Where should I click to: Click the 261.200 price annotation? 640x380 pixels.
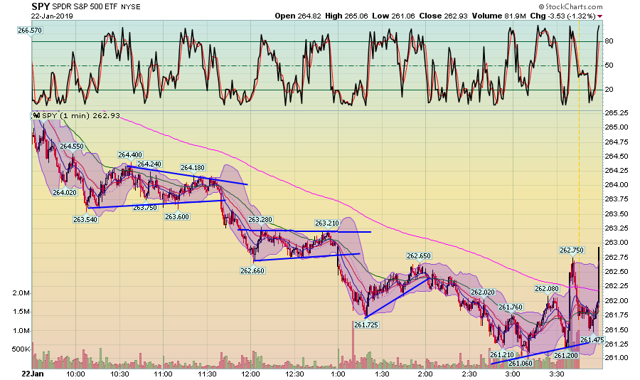point(566,355)
